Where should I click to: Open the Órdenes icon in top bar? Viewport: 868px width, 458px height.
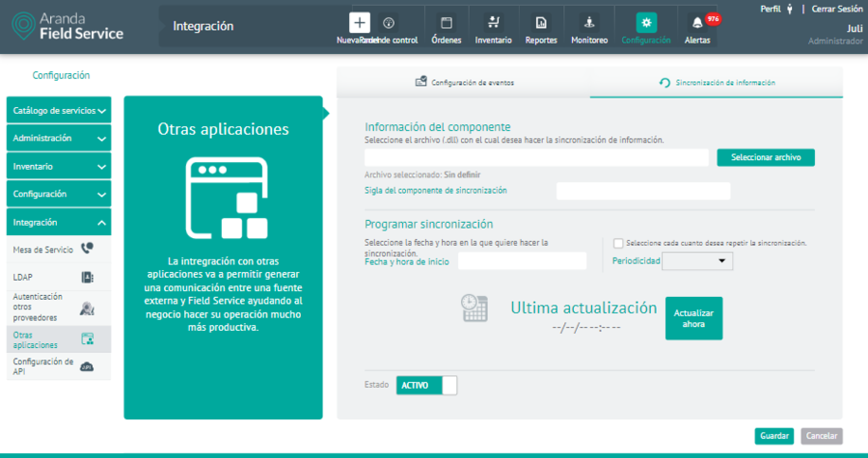click(x=447, y=23)
